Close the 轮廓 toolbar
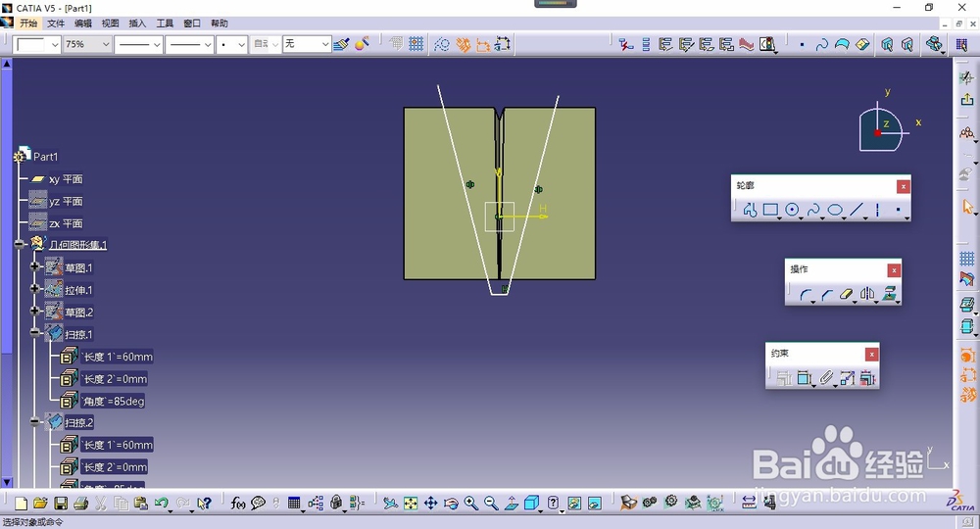980x529 pixels. point(904,186)
